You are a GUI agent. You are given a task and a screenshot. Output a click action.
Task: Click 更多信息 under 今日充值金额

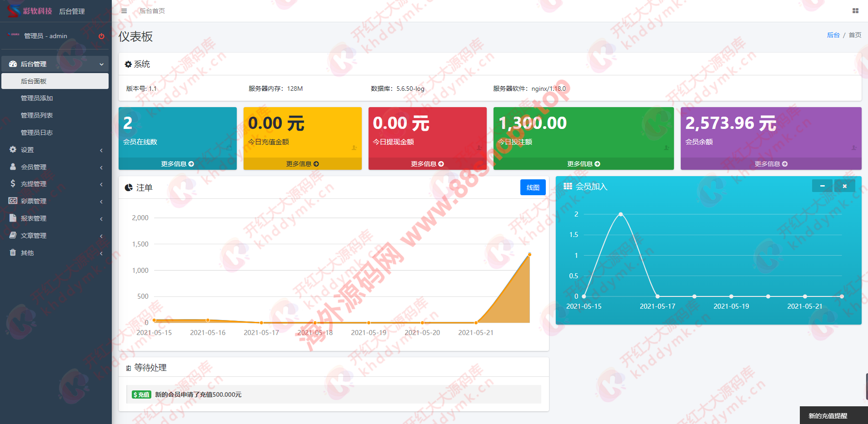[302, 164]
